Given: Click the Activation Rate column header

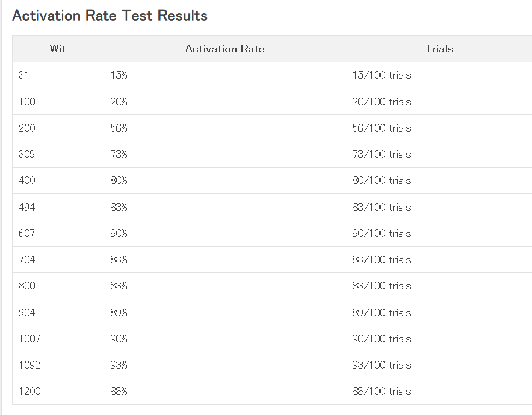Looking at the screenshot, I should click(225, 49).
